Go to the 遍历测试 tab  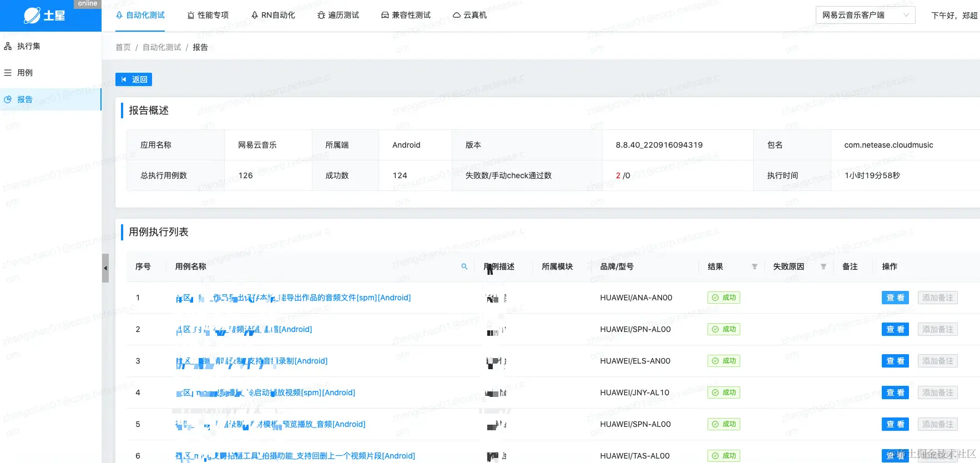(x=339, y=15)
